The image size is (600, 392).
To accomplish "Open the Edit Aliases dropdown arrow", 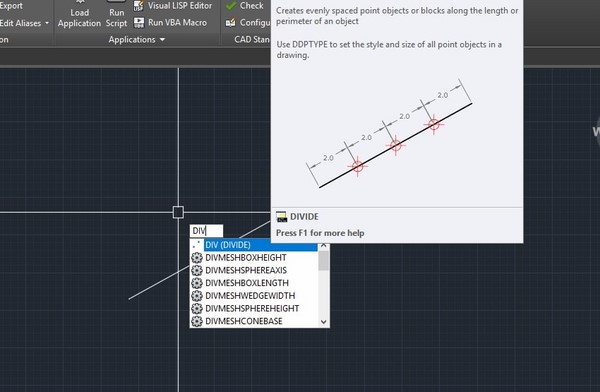I will click(x=47, y=23).
